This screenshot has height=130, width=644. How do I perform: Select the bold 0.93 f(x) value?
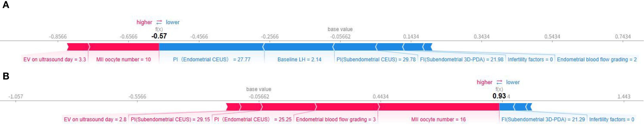pyautogui.click(x=499, y=96)
